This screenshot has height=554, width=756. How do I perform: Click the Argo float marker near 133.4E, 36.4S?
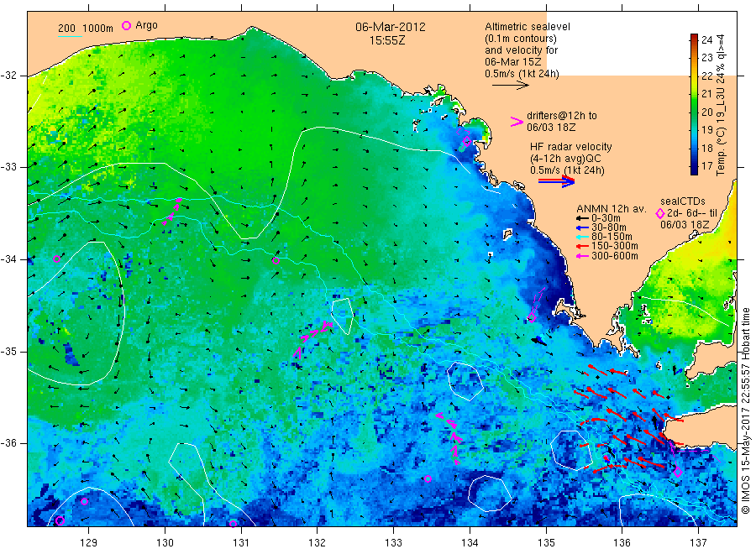pyautogui.click(x=428, y=478)
